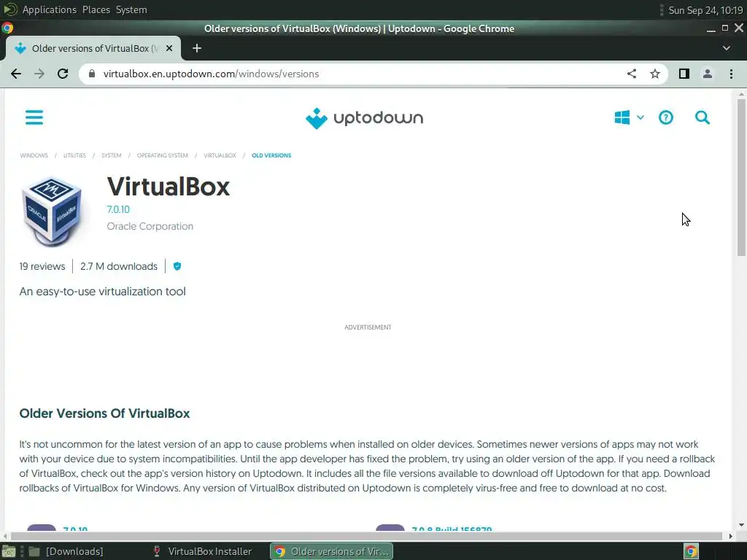
Task: Open the Applications menu
Action: (50, 9)
